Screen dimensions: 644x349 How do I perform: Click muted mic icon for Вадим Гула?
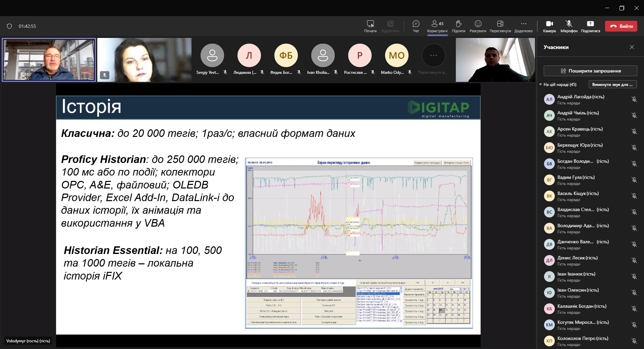[x=634, y=180]
